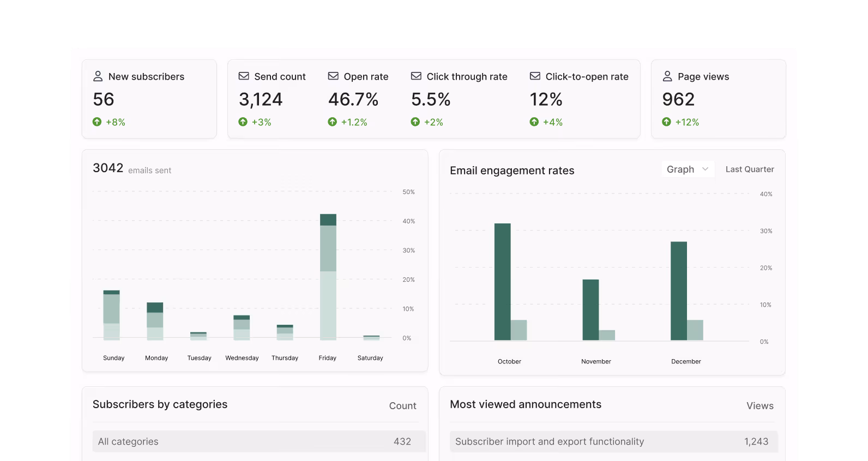Click the Tuesday axis label
Viewport: 868px width, 461px height.
click(199, 358)
